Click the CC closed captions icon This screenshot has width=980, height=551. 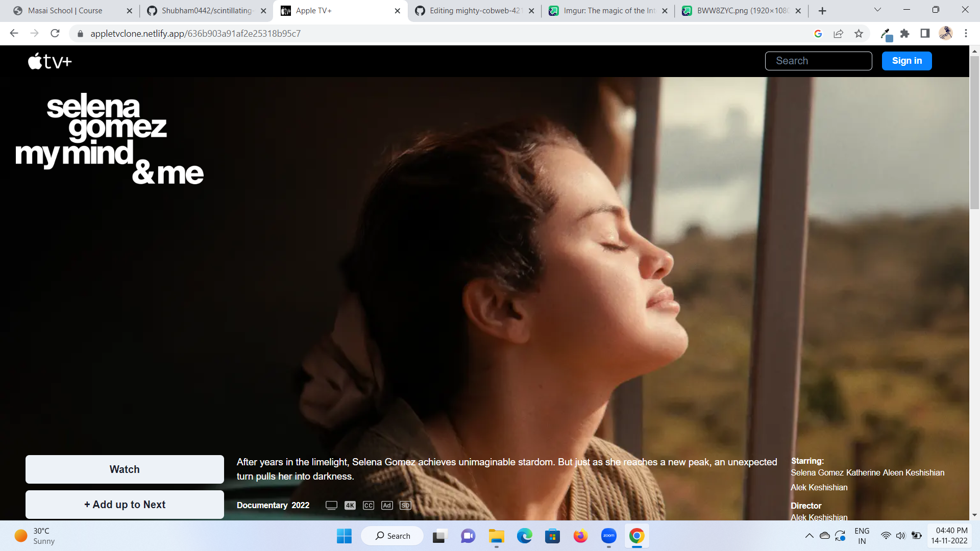[368, 505]
